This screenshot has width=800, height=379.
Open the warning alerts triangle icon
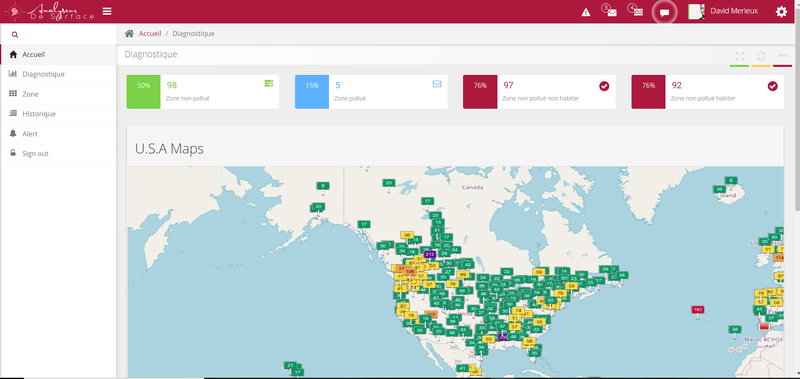586,12
